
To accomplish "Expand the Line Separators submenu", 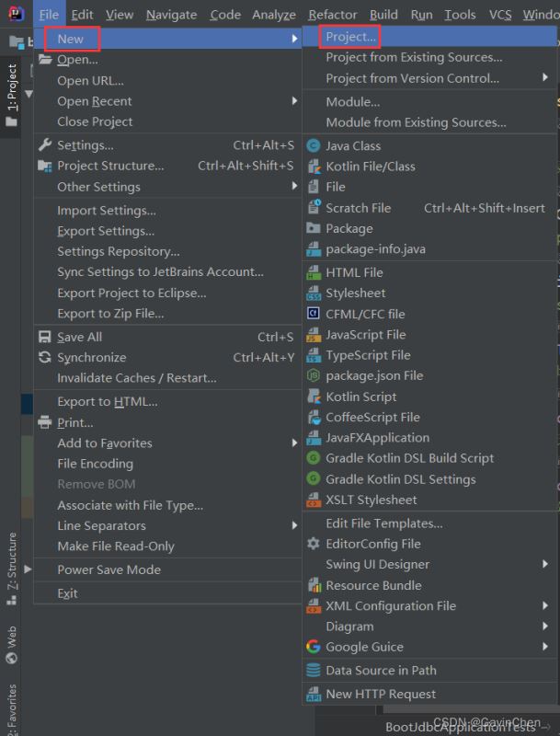I will (x=101, y=525).
